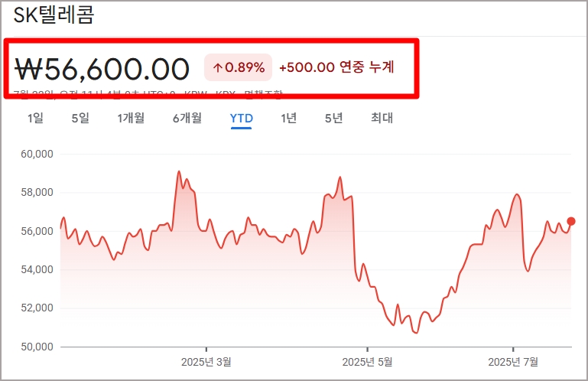Click the 58,000 y-axis label
Viewport: 588px width, 381px height.
coord(37,193)
